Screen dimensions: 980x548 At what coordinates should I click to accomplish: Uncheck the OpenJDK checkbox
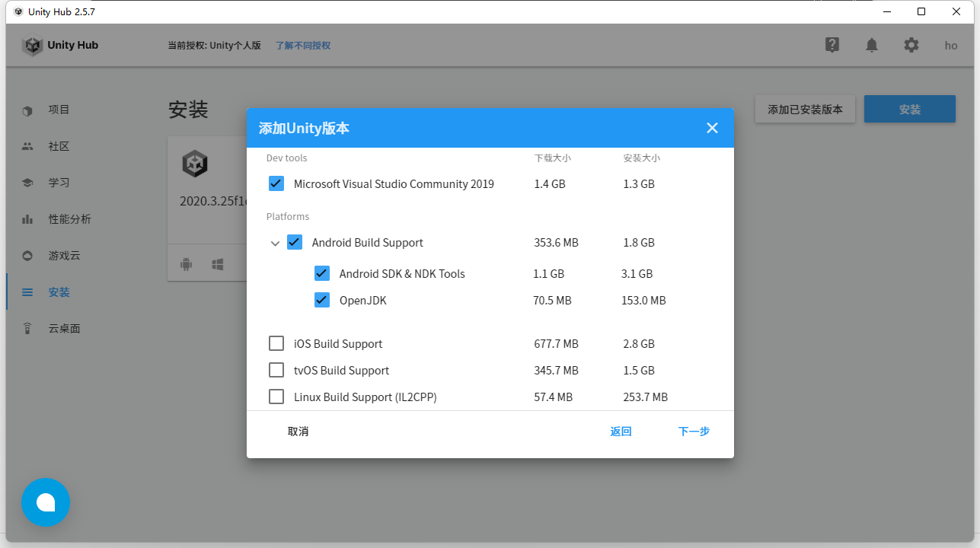point(322,300)
